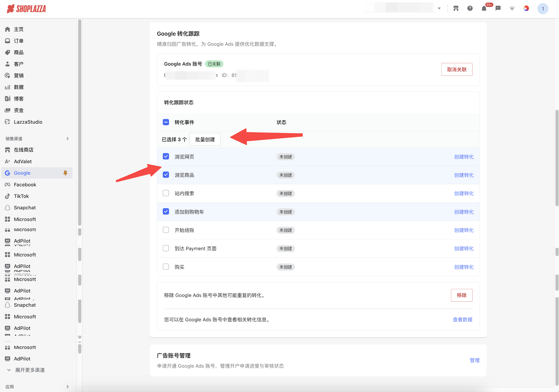
Task: Click the Shoplazza logo
Action: 26,9
